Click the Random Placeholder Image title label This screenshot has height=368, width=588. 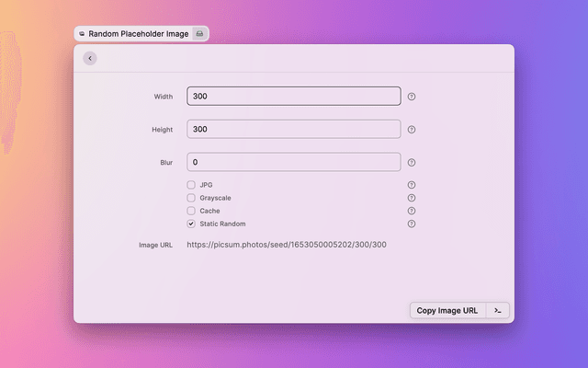click(138, 34)
